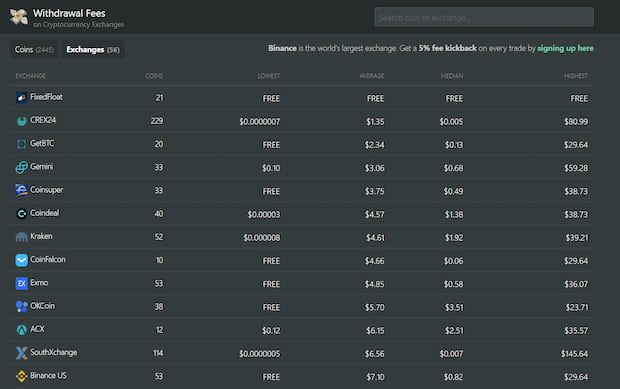620x389 pixels.
Task: Click Kraken highest fee $39.21
Action: (x=577, y=238)
